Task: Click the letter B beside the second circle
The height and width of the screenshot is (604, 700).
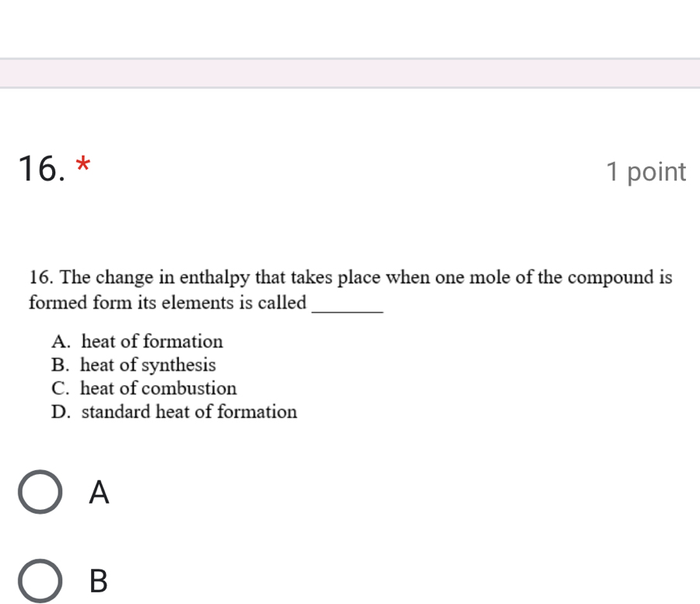Action: click(98, 582)
